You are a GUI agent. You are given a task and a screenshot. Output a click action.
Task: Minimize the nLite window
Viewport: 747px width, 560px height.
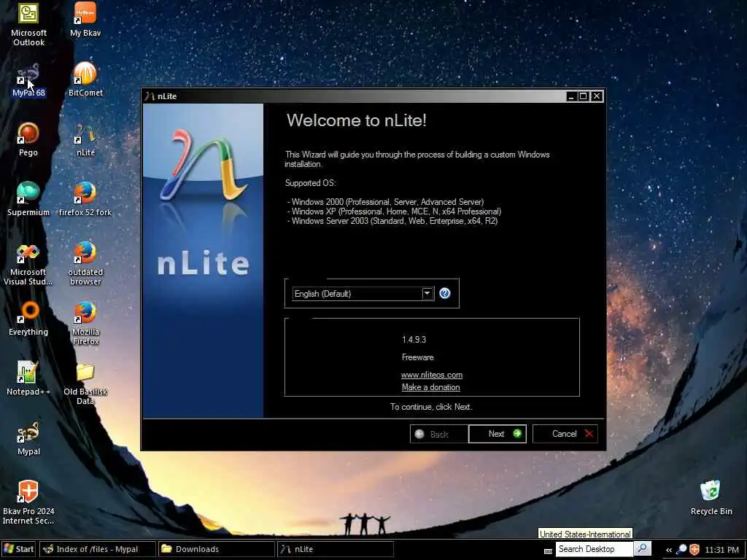571,96
